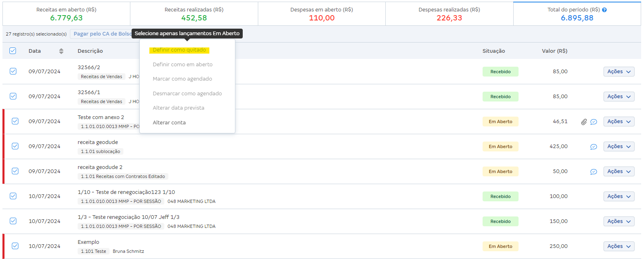Open attachment paperclip on Teste com anexo 2
644x259 pixels.
pos(584,122)
